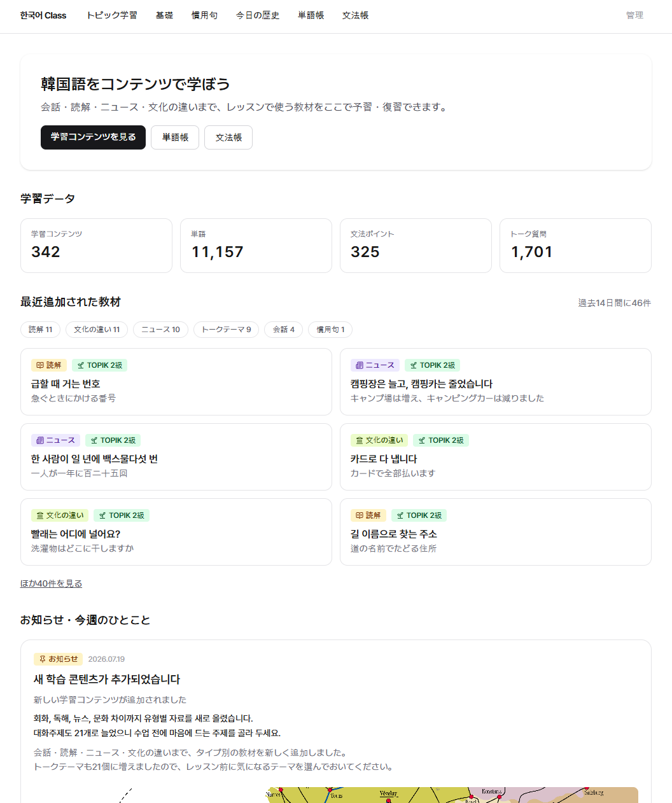Open the 単語 11,157 stats card
Viewport: 672px width, 803px height.
[256, 246]
